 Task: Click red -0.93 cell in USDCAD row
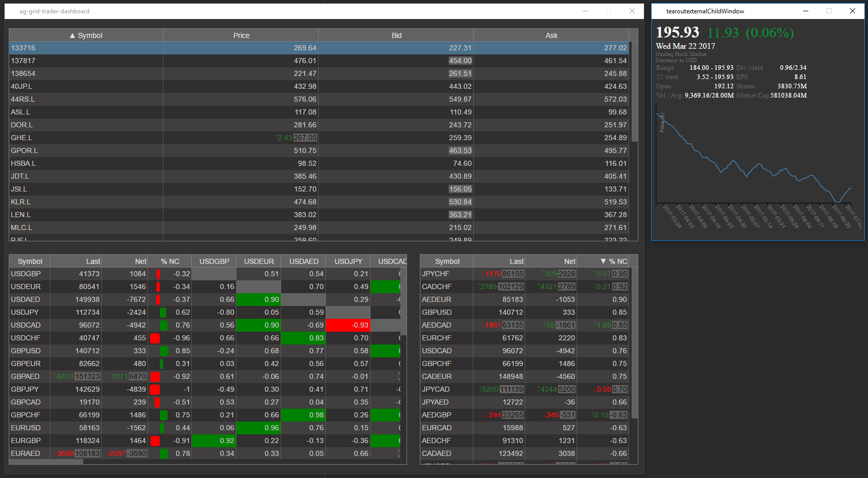348,325
